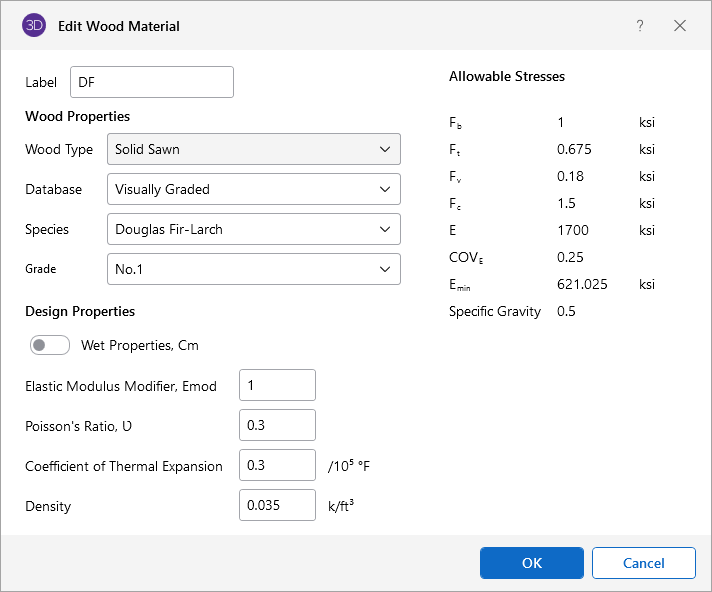Click the Label input field containing DF

[152, 82]
